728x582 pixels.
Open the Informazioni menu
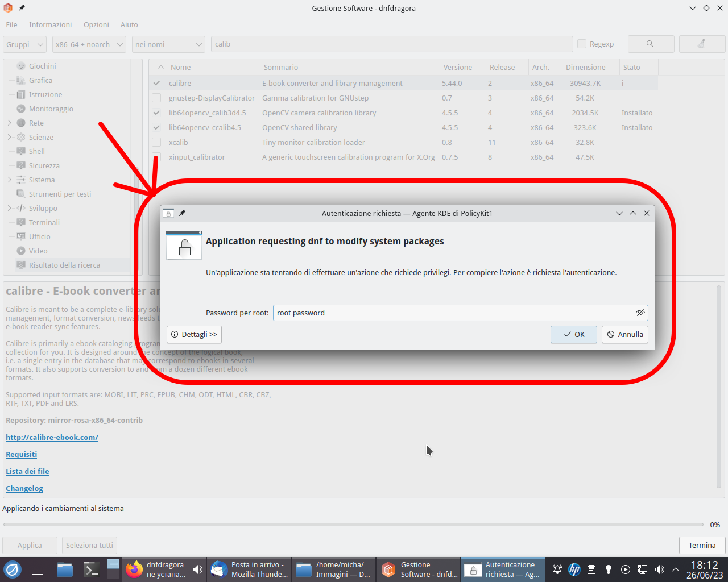point(51,24)
